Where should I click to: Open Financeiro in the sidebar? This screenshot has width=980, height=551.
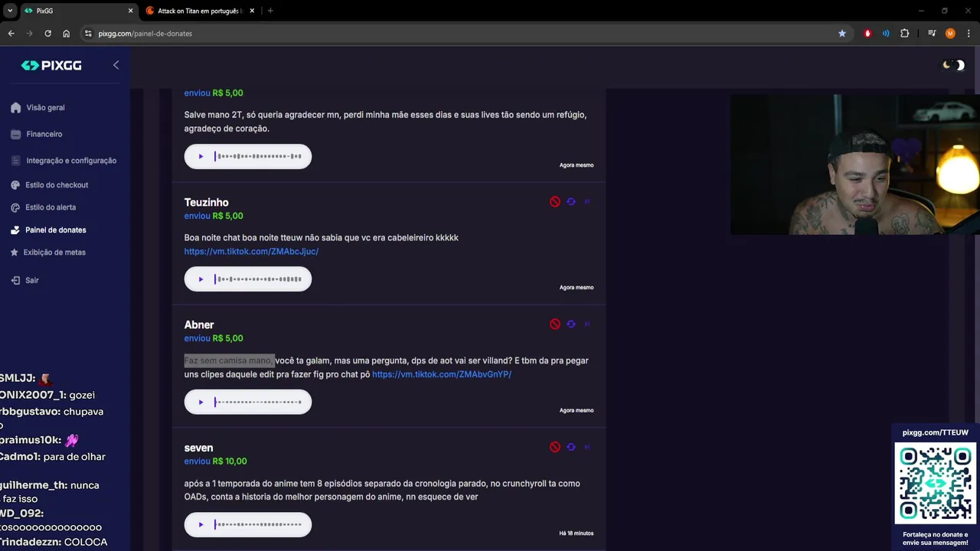[37, 134]
